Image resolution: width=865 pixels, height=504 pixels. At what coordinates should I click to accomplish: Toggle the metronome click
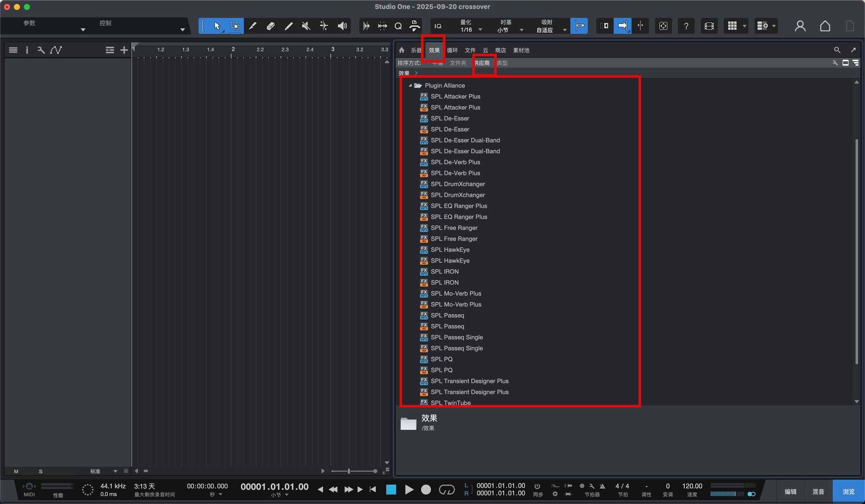[602, 486]
